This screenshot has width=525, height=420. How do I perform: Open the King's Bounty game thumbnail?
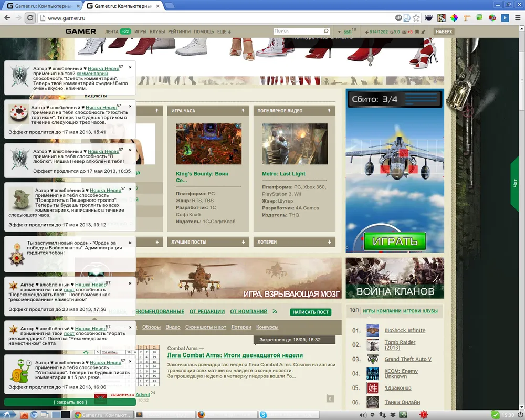coord(208,144)
